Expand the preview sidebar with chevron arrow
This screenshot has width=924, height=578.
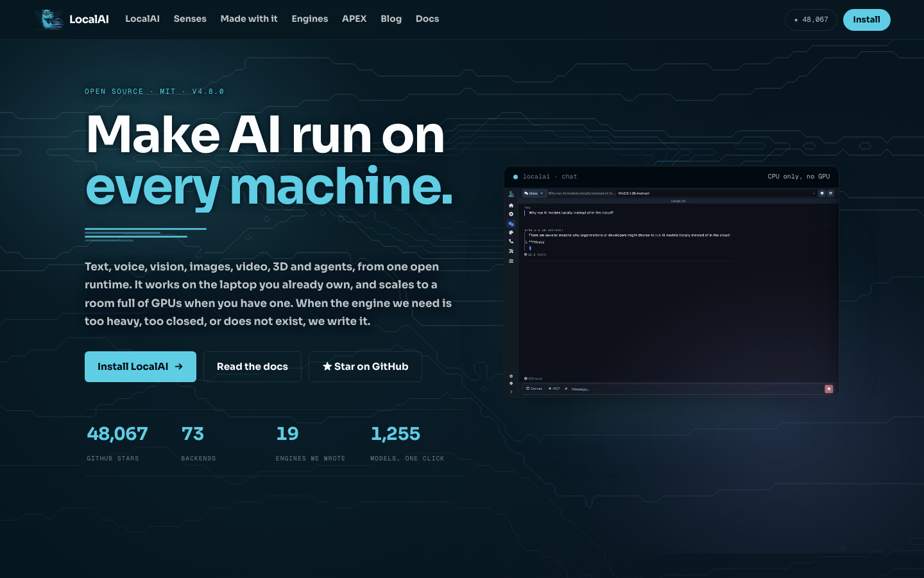tap(511, 392)
